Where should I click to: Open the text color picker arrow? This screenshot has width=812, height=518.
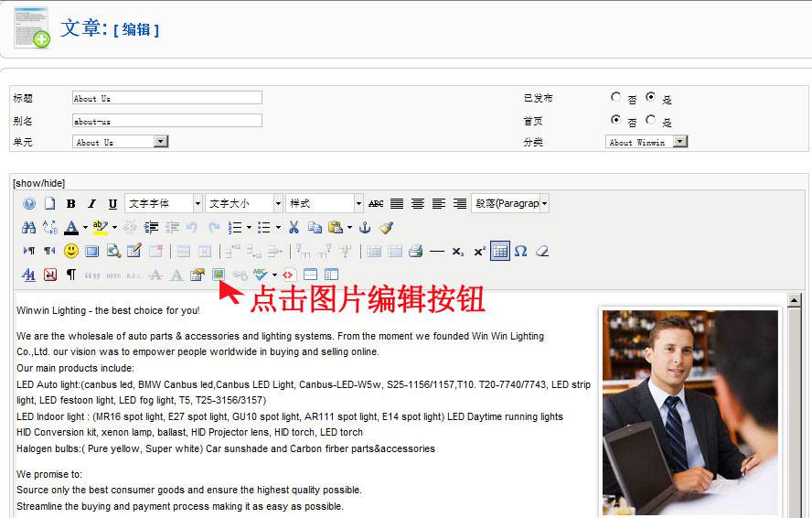click(86, 228)
